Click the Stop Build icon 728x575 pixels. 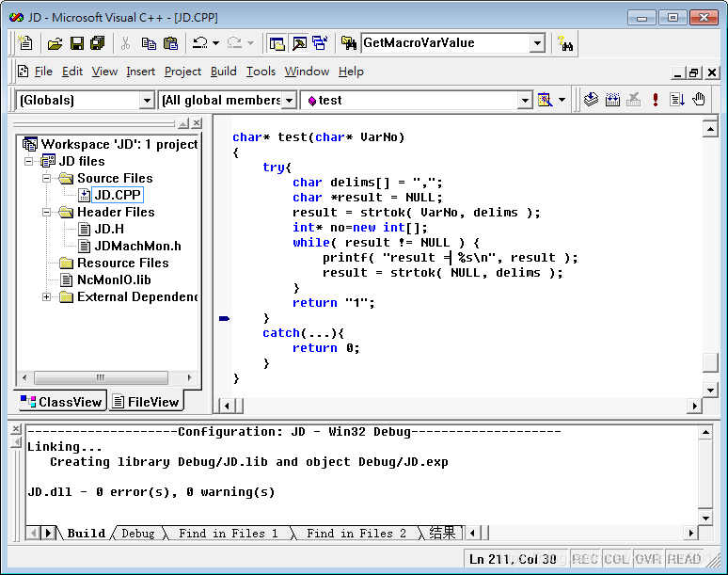[633, 100]
